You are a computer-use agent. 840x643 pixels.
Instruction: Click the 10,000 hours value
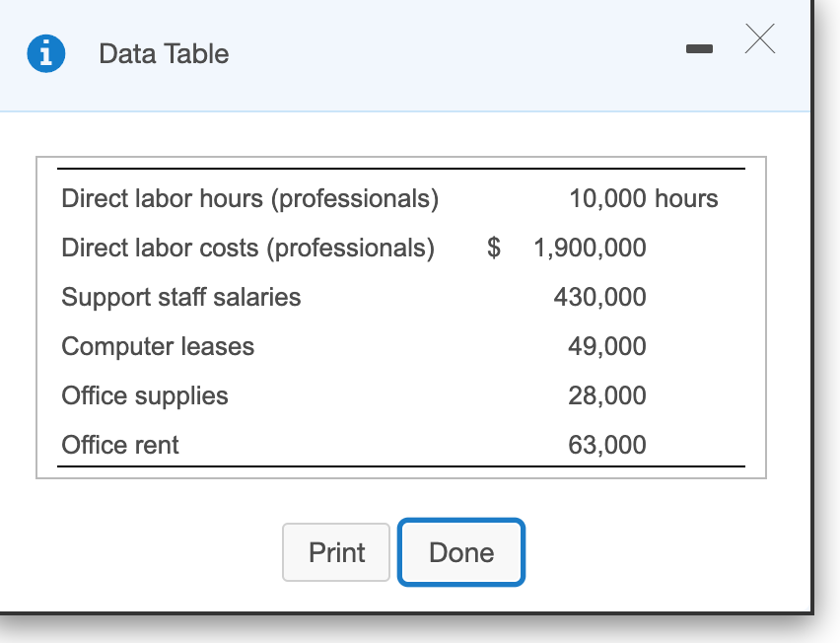click(x=644, y=198)
